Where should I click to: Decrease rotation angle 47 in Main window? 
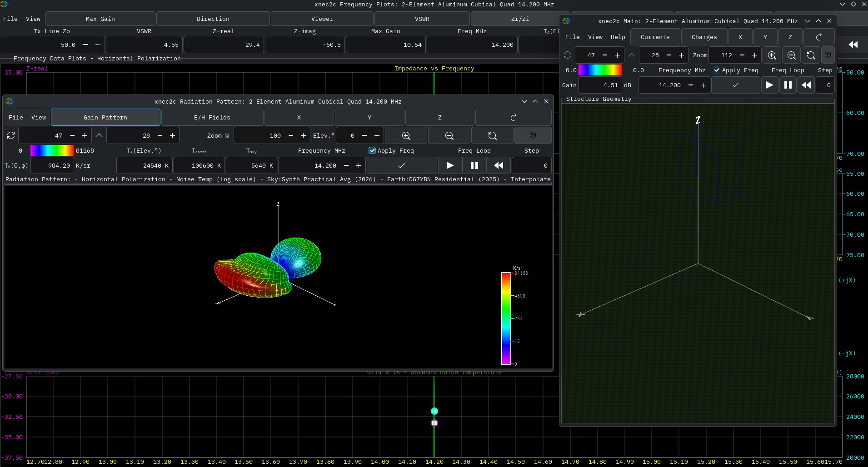(605, 55)
